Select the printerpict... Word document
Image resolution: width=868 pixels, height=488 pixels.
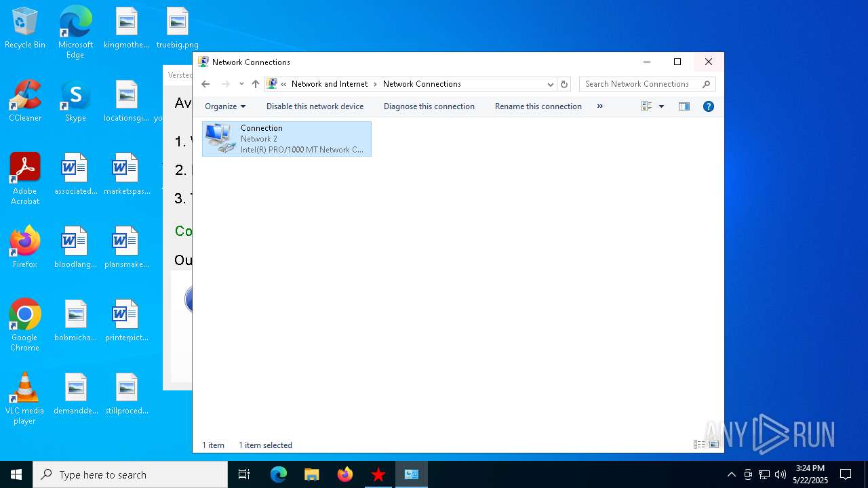pyautogui.click(x=126, y=321)
